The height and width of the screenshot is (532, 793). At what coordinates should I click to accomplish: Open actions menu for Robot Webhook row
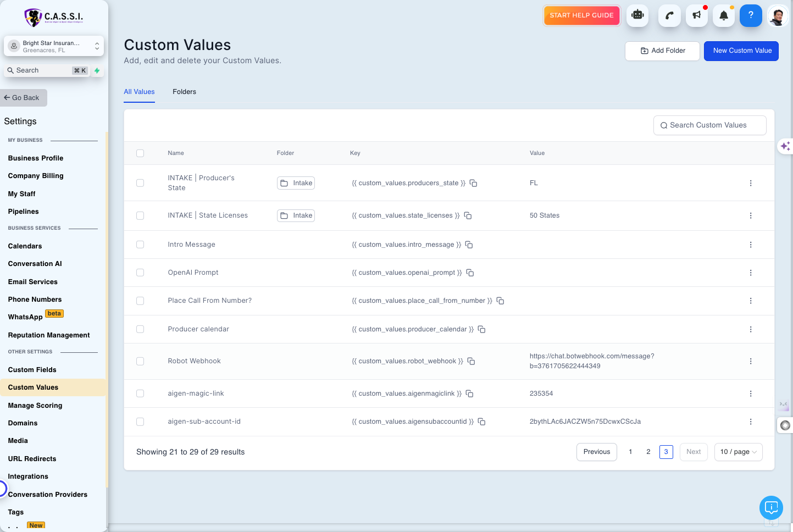(751, 361)
